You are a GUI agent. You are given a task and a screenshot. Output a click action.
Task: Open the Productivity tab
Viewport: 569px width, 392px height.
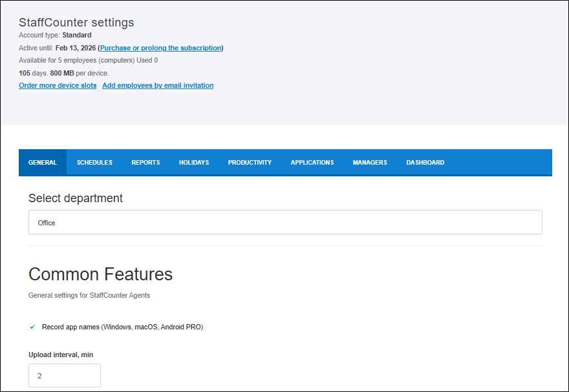[x=250, y=162]
